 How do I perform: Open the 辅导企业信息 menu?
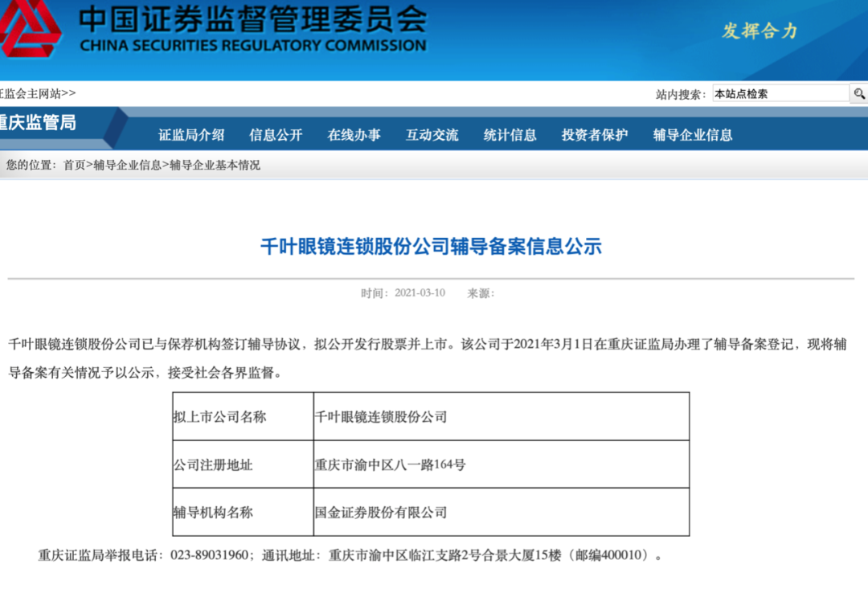coord(693,134)
